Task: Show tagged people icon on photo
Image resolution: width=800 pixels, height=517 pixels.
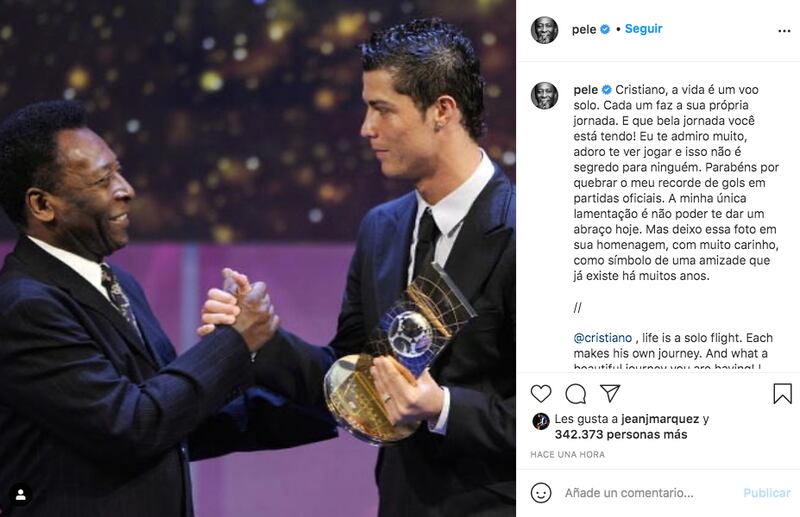Action: tap(20, 495)
